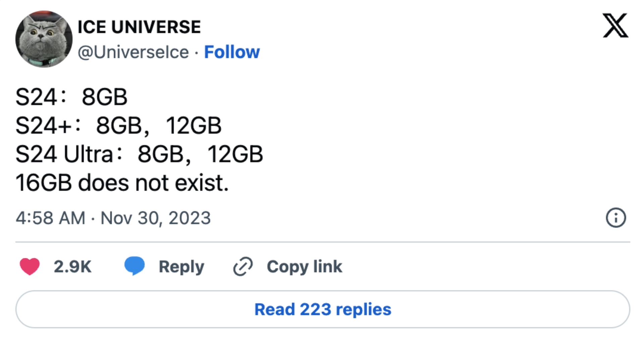Click the Reply text label
The image size is (644, 343).
[x=181, y=267]
